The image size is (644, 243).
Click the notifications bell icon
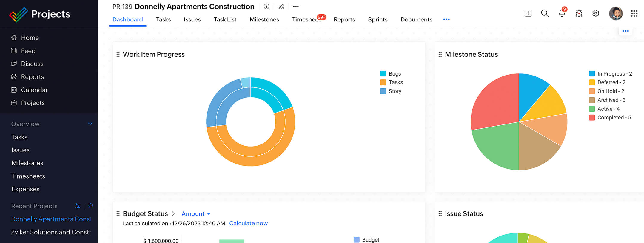pyautogui.click(x=561, y=13)
